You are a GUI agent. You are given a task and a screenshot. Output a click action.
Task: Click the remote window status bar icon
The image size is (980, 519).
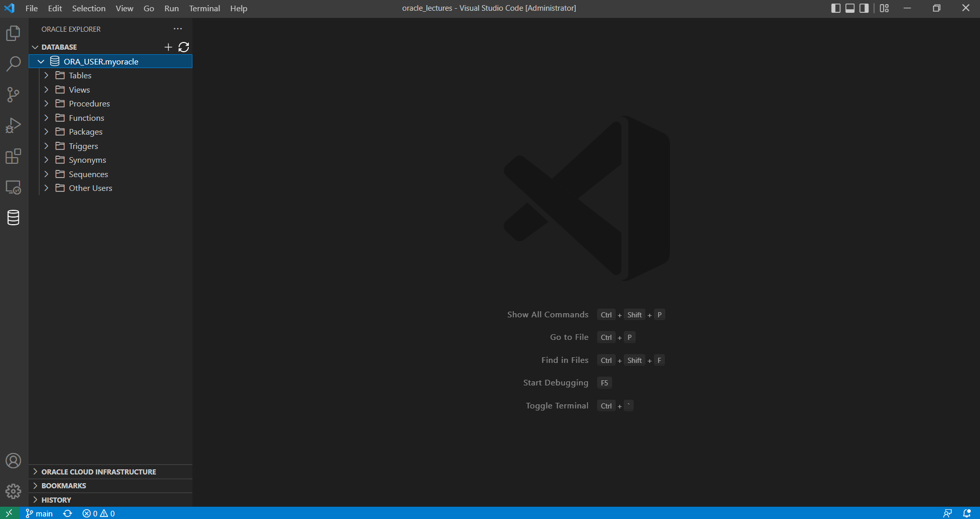click(9, 513)
